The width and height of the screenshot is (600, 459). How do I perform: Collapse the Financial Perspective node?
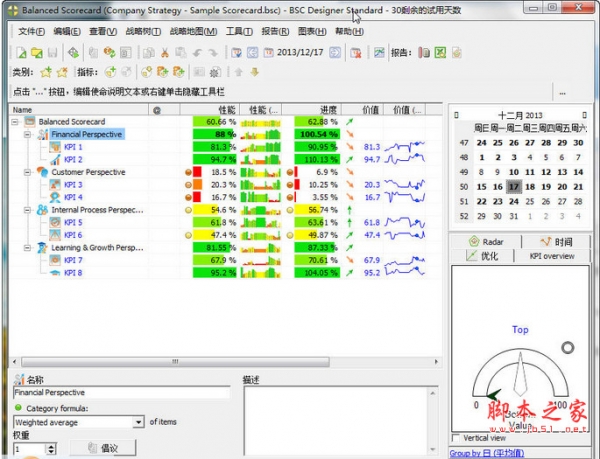[x=27, y=135]
